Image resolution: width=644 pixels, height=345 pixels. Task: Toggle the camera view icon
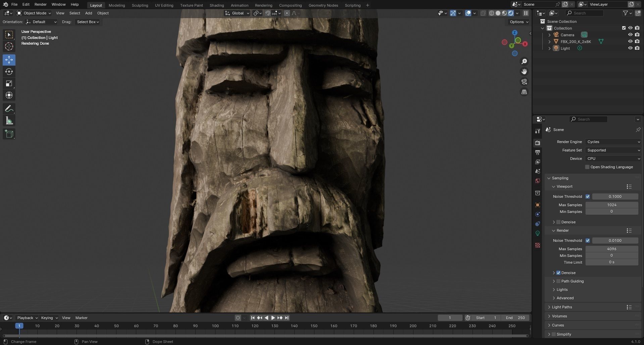524,82
